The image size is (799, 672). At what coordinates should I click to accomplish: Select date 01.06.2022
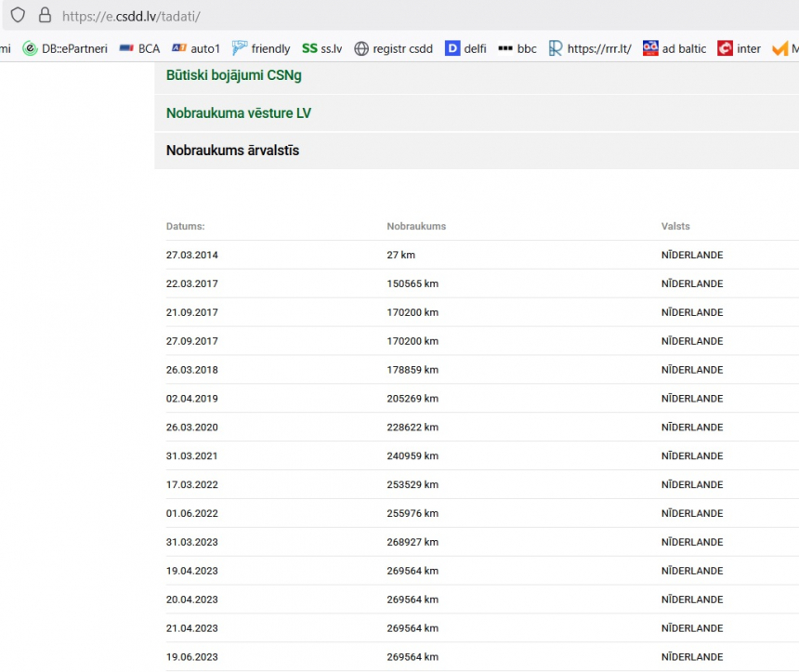click(x=192, y=513)
